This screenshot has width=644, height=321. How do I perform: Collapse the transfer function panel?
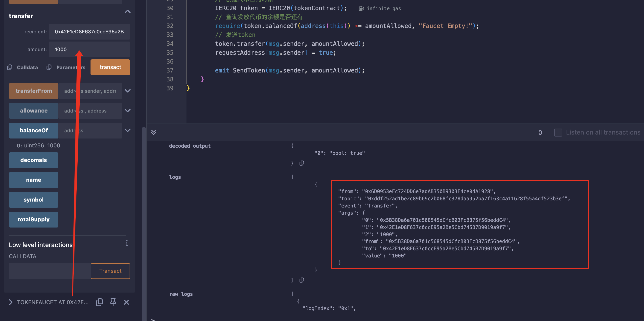(x=128, y=12)
